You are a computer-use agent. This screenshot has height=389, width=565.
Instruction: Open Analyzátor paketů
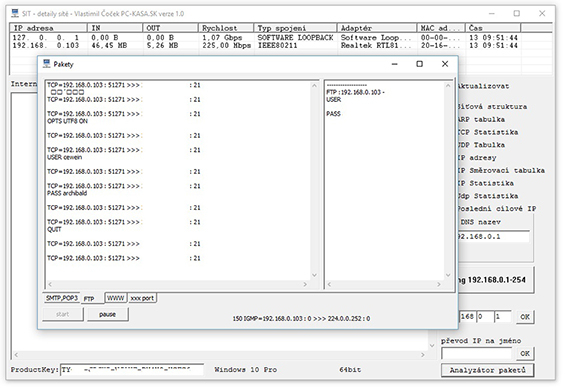point(487,370)
